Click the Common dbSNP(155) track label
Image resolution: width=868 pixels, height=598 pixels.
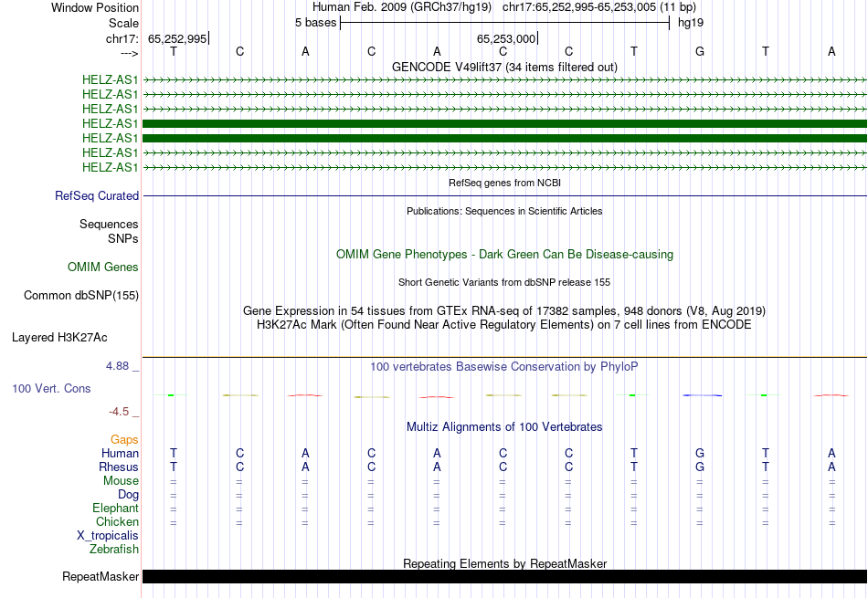80,296
